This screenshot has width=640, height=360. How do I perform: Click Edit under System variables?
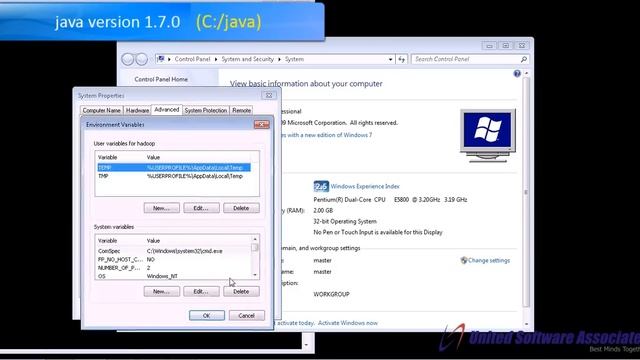point(201,291)
